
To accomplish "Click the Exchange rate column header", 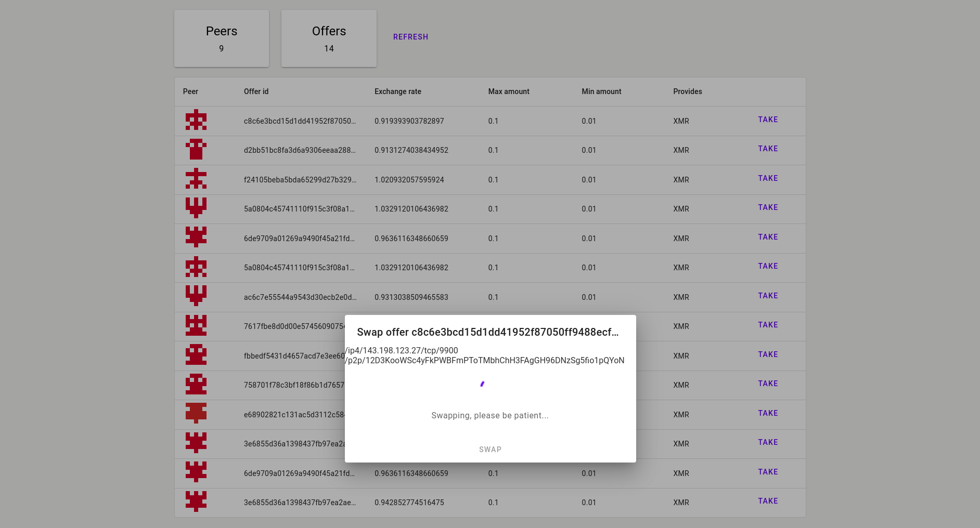I will [398, 91].
